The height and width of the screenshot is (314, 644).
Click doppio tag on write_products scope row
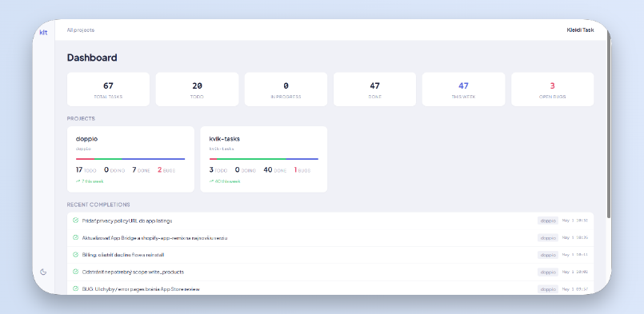point(548,272)
